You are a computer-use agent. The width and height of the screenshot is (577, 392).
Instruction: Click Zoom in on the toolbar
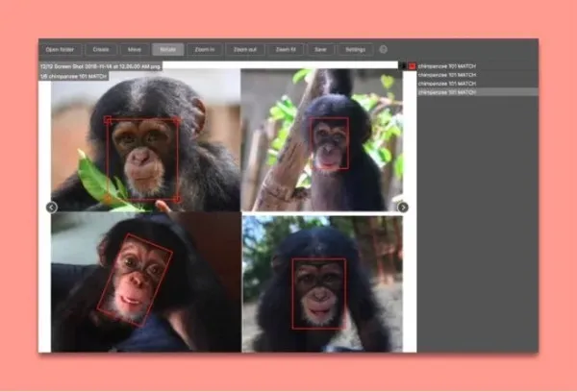pyautogui.click(x=205, y=49)
